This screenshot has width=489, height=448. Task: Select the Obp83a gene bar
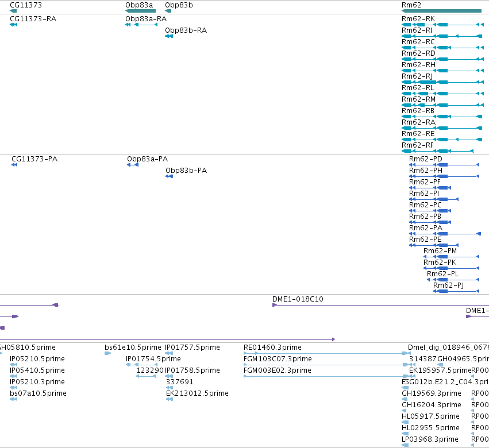tap(140, 11)
